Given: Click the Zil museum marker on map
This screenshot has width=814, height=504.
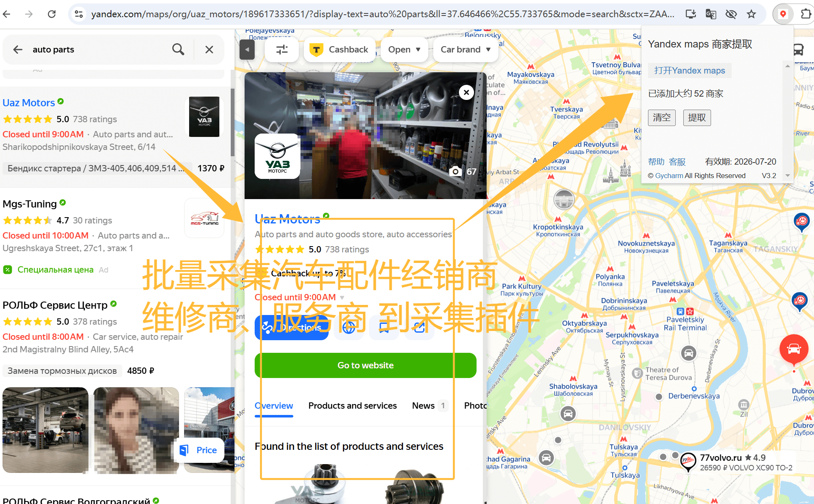Looking at the screenshot, I should [x=744, y=405].
